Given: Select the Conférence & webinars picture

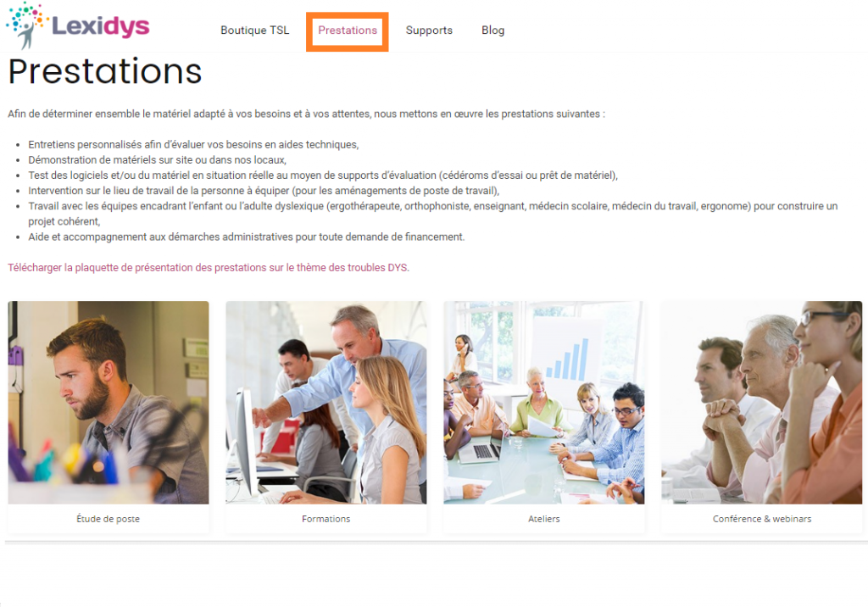Looking at the screenshot, I should coord(762,403).
